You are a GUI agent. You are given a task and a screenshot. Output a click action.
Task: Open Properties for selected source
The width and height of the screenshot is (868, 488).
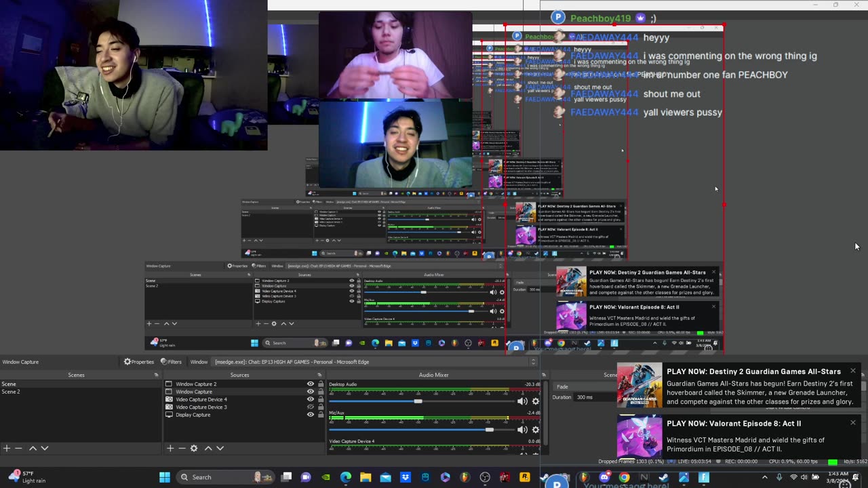click(139, 362)
